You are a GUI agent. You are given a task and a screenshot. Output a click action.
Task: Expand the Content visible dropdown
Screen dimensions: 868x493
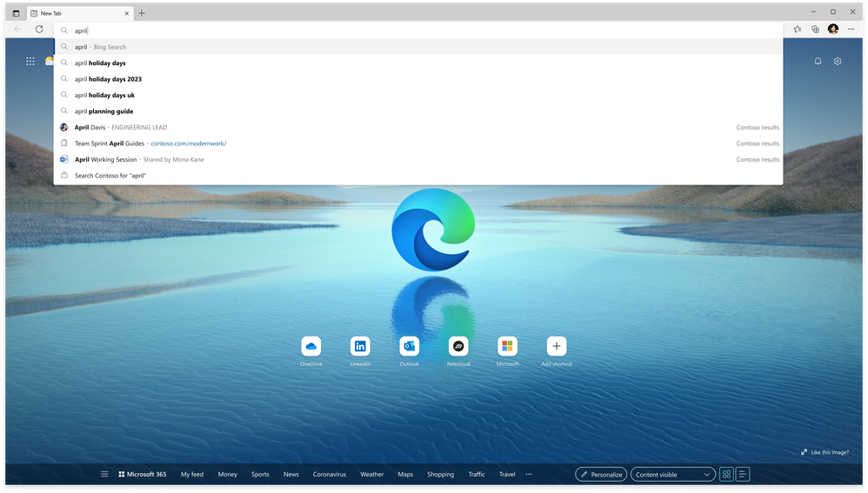click(672, 475)
